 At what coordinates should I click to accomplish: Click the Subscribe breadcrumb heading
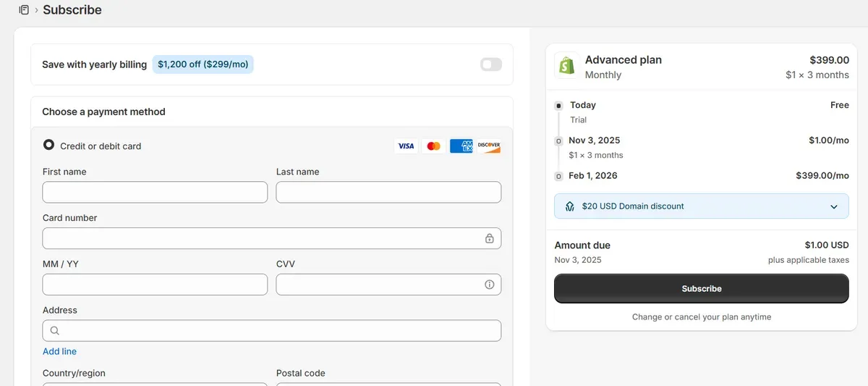click(72, 10)
